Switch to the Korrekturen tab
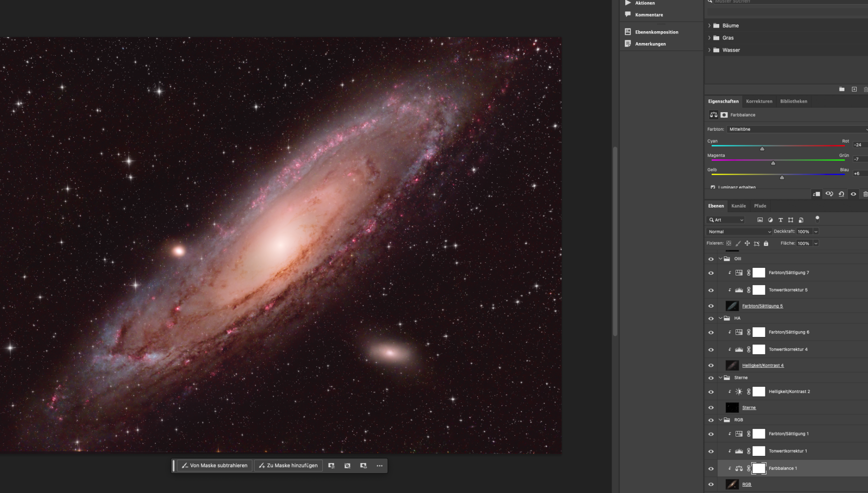Image resolution: width=868 pixels, height=493 pixels. (x=759, y=101)
